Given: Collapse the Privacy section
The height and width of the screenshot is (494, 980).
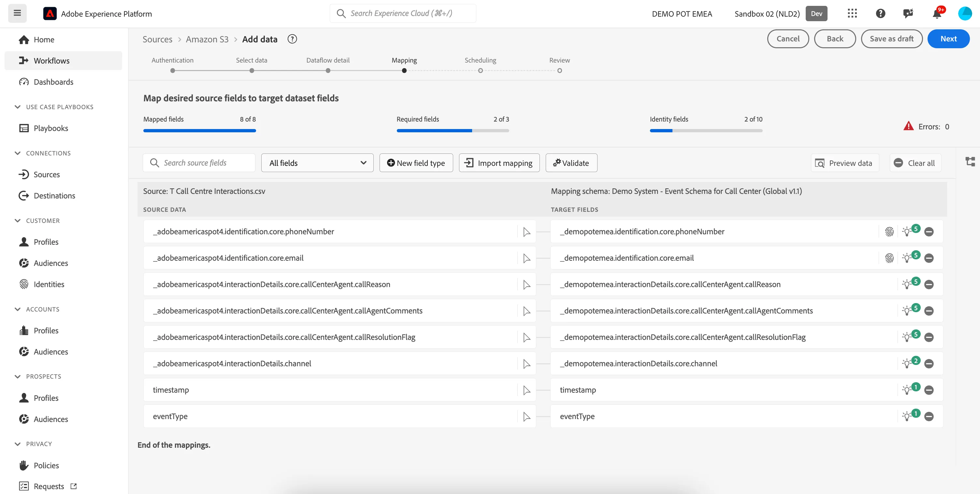Looking at the screenshot, I should coord(18,444).
